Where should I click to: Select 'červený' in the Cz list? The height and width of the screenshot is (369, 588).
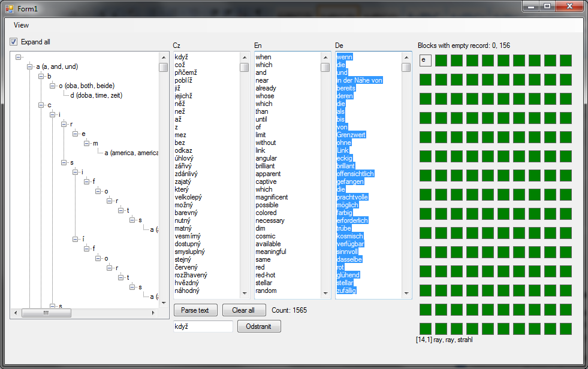tap(186, 267)
